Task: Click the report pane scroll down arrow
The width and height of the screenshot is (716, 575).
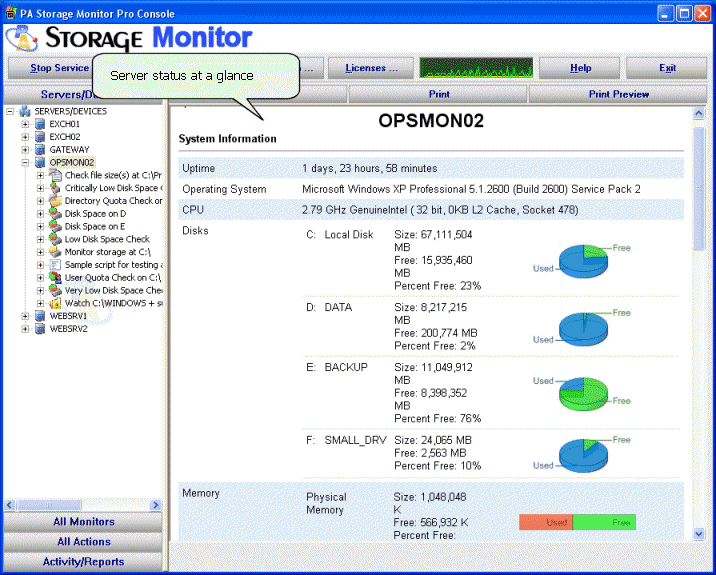Action: [x=699, y=533]
